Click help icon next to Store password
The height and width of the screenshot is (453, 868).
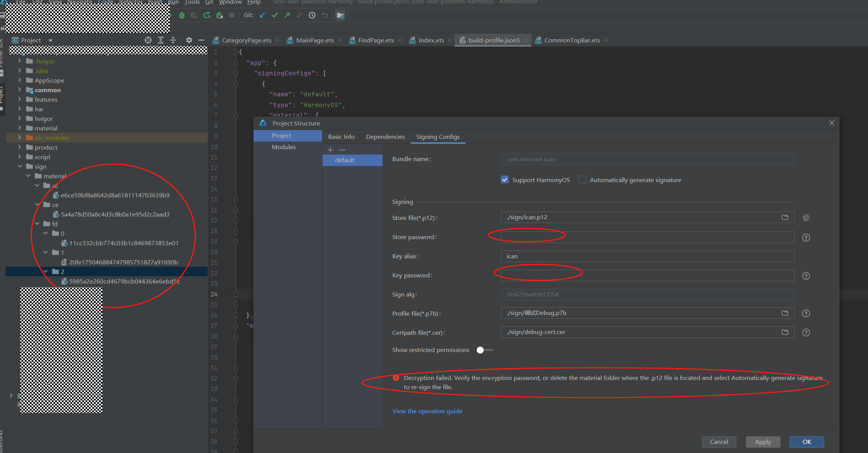click(806, 238)
